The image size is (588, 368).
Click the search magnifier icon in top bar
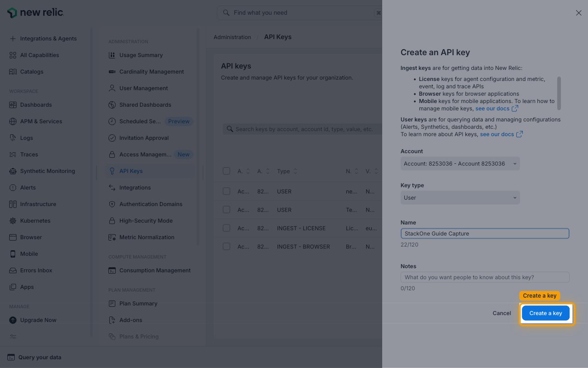[226, 13]
